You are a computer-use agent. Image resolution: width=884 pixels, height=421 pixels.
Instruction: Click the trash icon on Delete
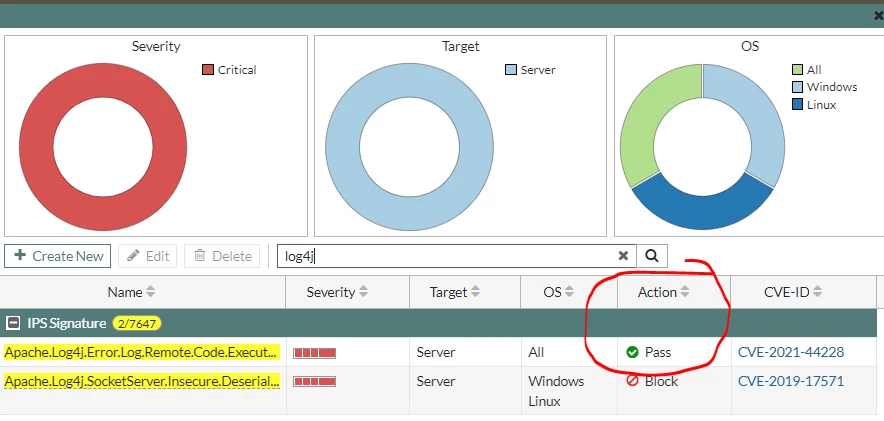tap(200, 256)
